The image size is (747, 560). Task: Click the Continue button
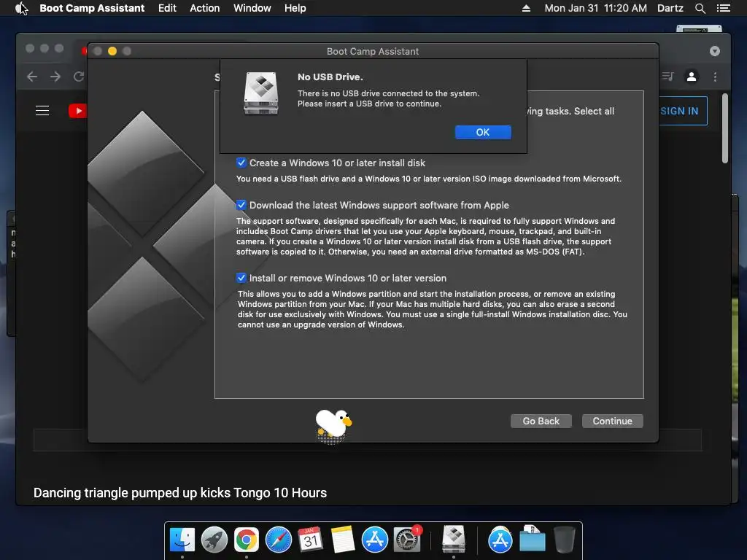pyautogui.click(x=612, y=421)
